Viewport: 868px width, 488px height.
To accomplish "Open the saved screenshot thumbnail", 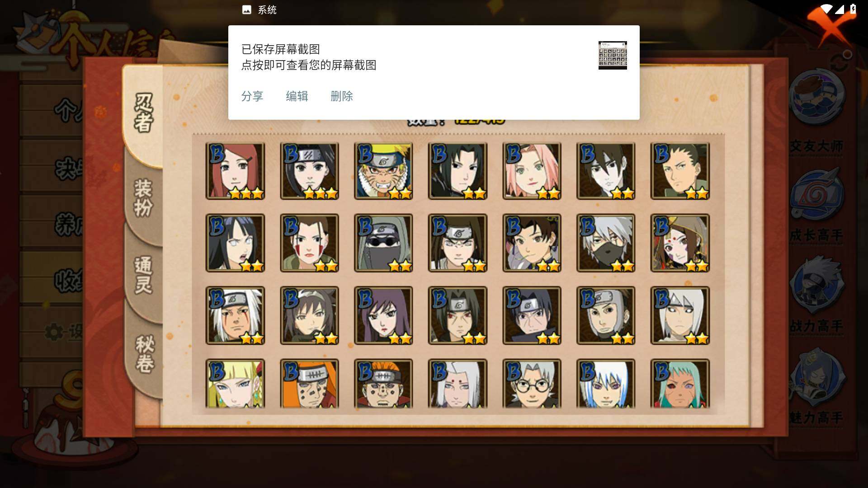I will click(x=613, y=55).
